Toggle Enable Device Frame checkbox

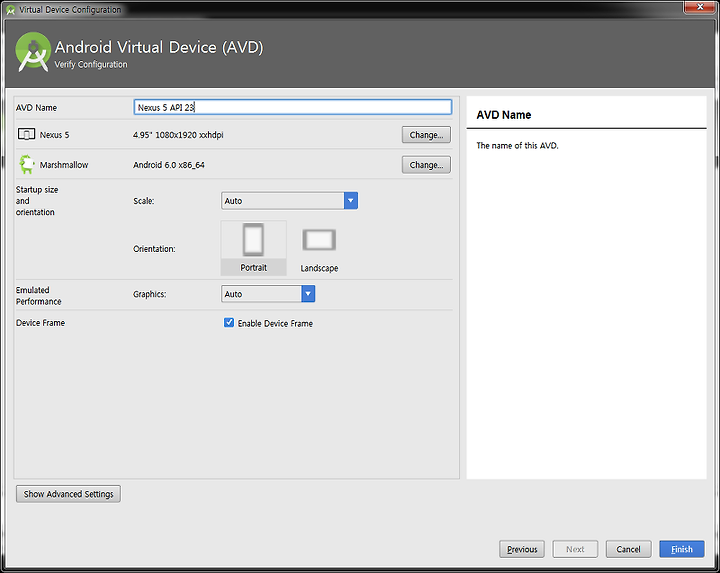(x=229, y=323)
